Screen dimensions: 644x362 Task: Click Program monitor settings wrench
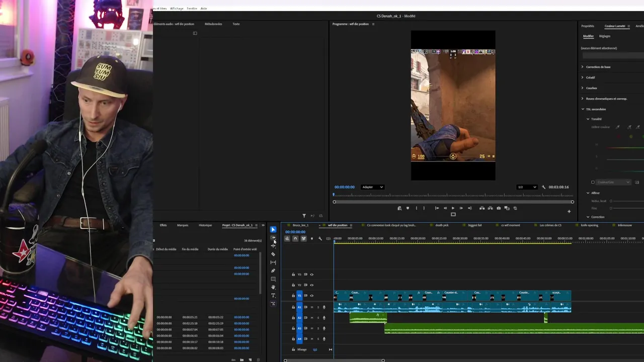543,187
